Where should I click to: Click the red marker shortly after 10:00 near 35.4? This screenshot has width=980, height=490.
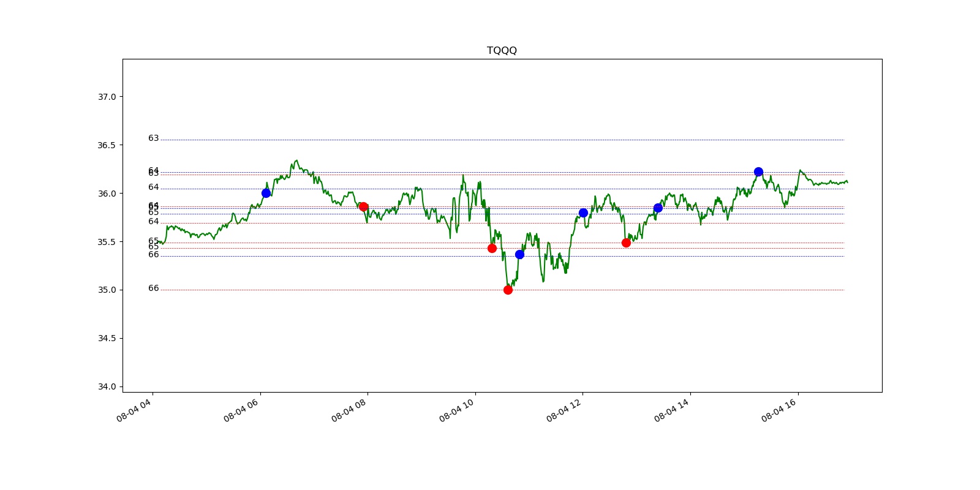(x=492, y=248)
